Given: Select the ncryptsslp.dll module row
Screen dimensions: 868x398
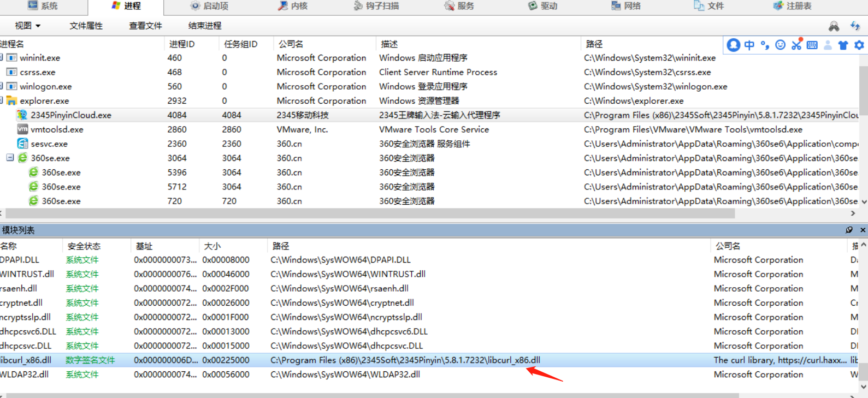Looking at the screenshot, I should tap(429, 317).
